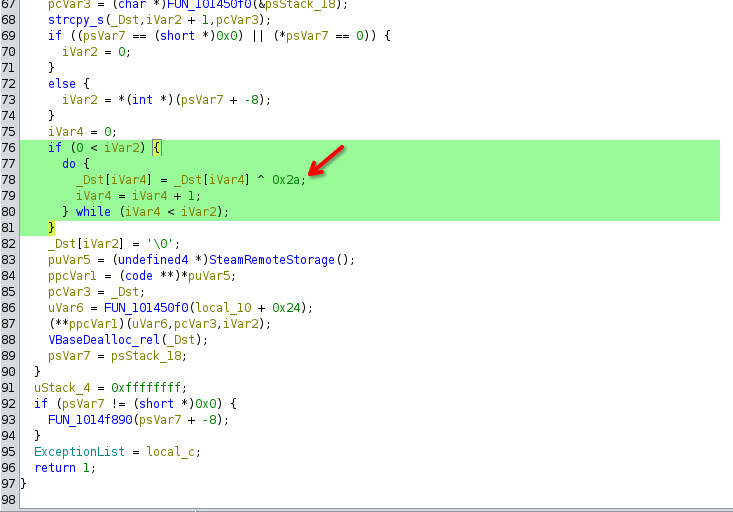Image resolution: width=733 pixels, height=512 pixels.
Task: Click the strcpy_s function call
Action: pos(77,20)
